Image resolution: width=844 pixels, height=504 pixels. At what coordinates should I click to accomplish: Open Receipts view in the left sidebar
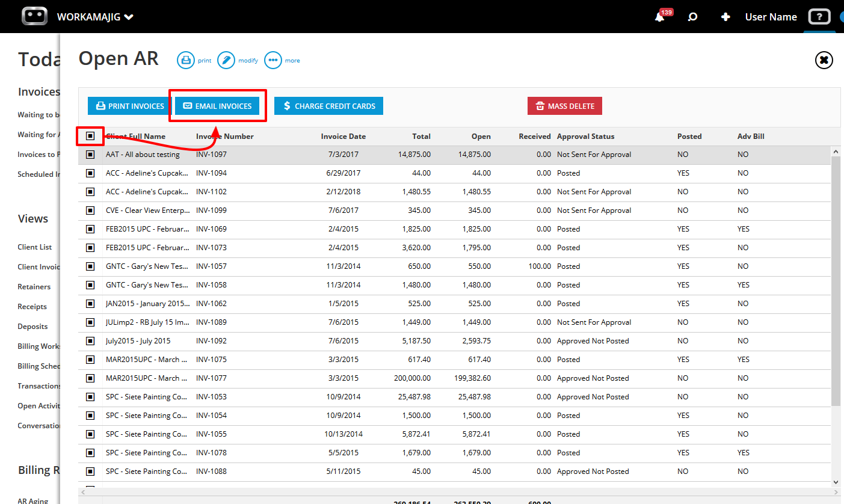coord(32,307)
